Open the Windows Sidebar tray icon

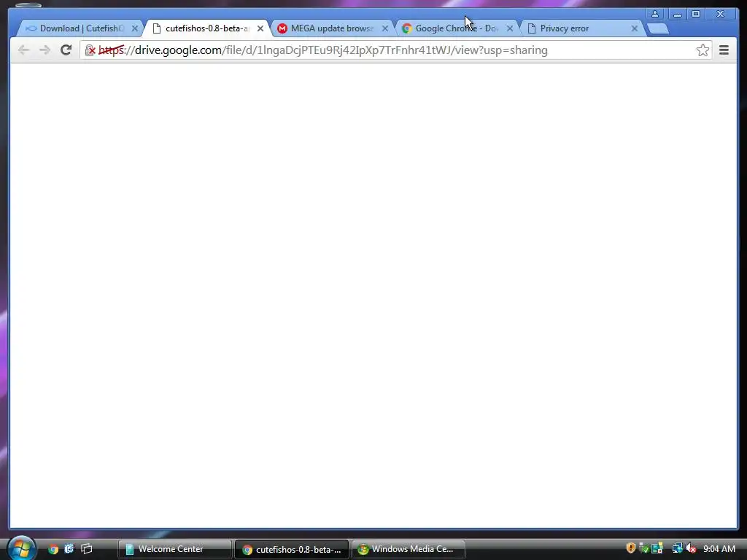(x=657, y=548)
